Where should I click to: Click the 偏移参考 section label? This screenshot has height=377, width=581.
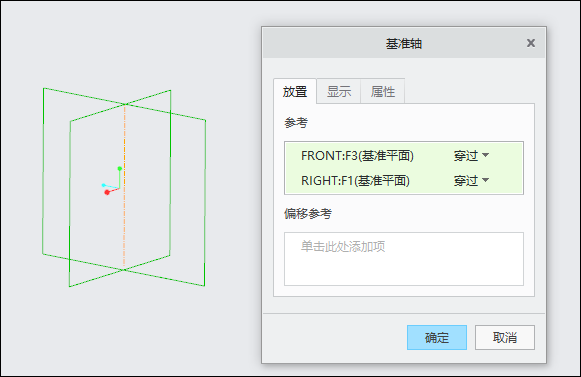coord(308,214)
